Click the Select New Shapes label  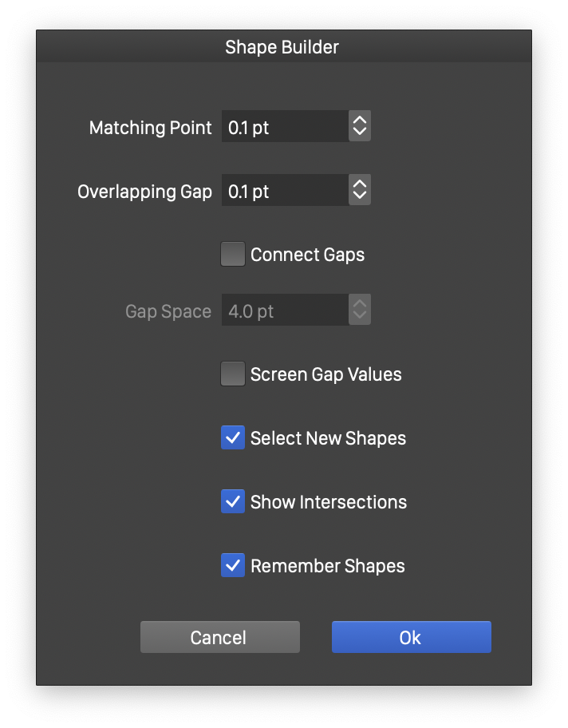pyautogui.click(x=328, y=439)
